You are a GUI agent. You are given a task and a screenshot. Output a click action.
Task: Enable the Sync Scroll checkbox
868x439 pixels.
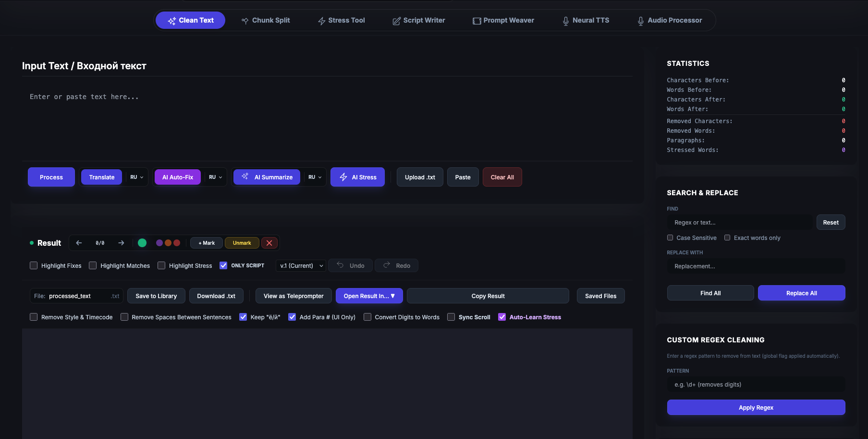451,317
